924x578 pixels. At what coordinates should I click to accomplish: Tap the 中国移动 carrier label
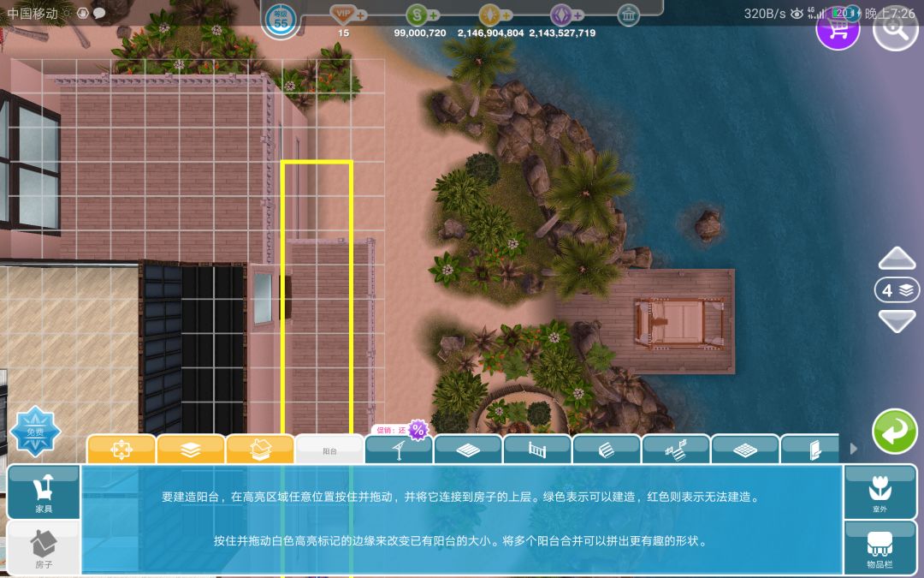(33, 13)
